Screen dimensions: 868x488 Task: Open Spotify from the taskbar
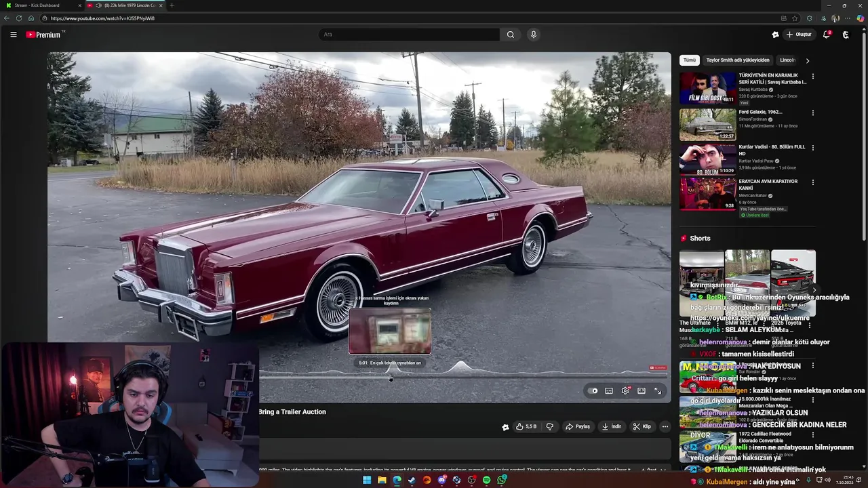tap(486, 480)
